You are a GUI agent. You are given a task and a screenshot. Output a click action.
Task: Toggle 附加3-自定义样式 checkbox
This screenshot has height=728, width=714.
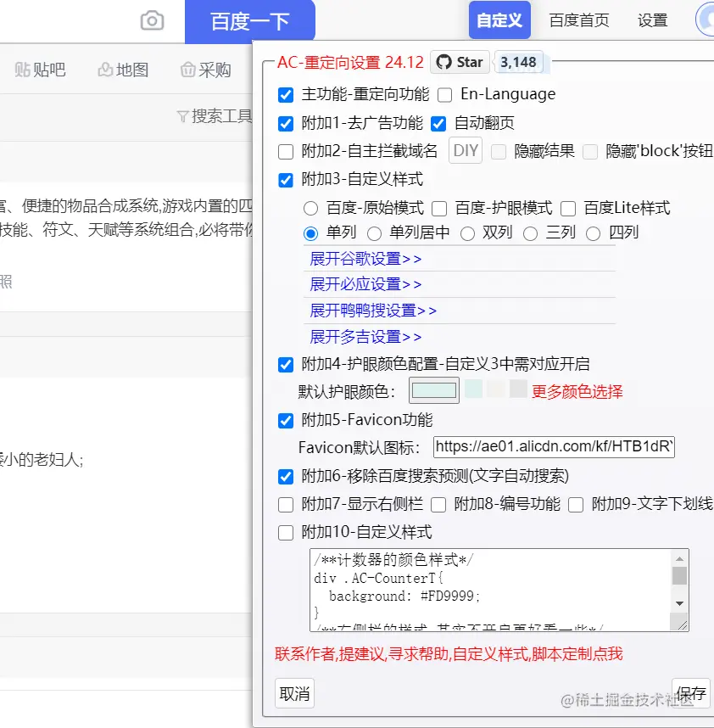[x=286, y=180]
